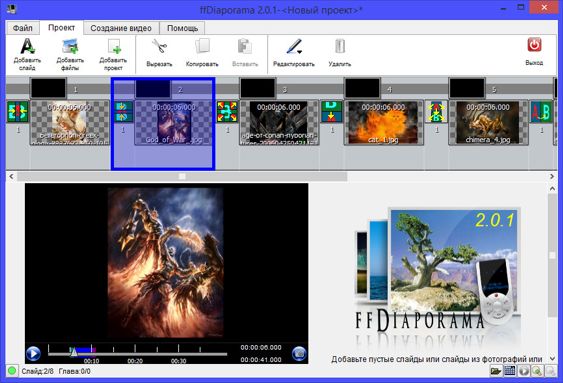Click the snapshot button right of the player
Screen dimensions: 563x383
click(x=299, y=354)
